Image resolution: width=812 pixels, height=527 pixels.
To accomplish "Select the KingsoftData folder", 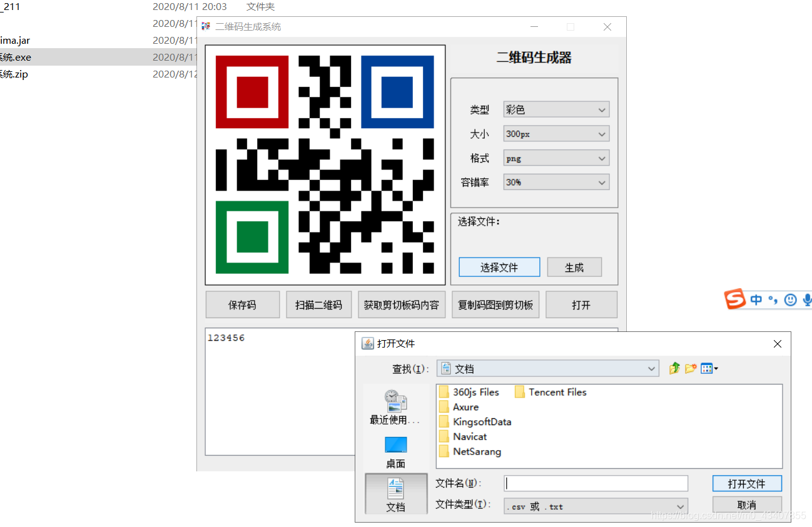I will click(475, 422).
